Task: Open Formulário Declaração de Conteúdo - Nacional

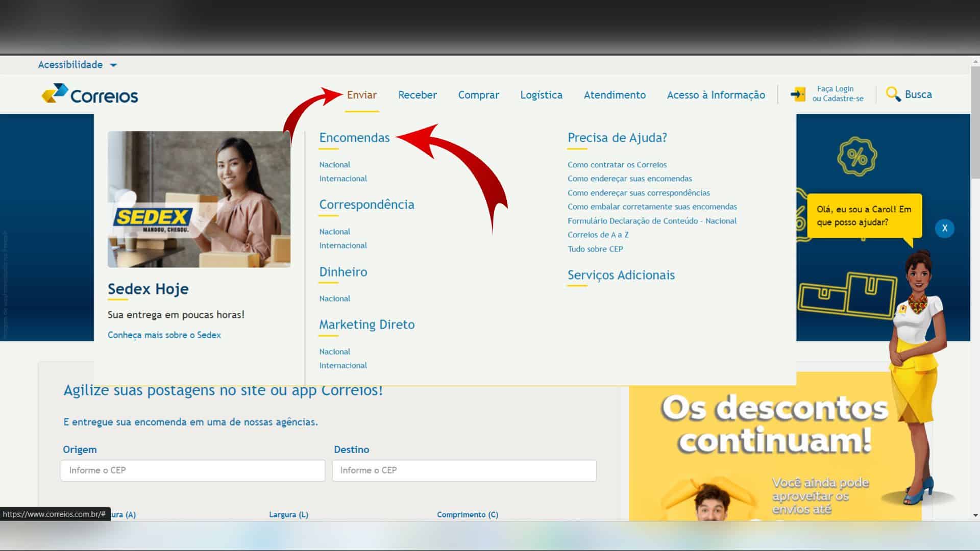Action: pyautogui.click(x=652, y=221)
